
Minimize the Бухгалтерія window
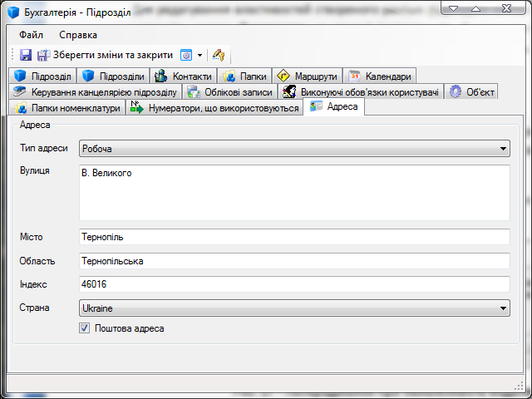pyautogui.click(x=453, y=8)
